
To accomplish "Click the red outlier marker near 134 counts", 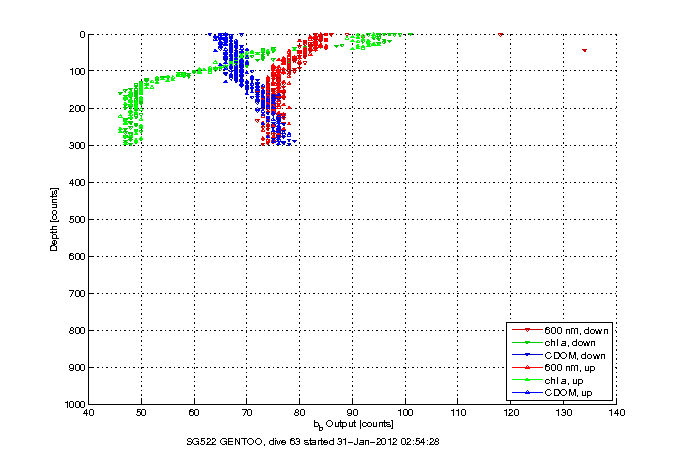I will [x=585, y=50].
